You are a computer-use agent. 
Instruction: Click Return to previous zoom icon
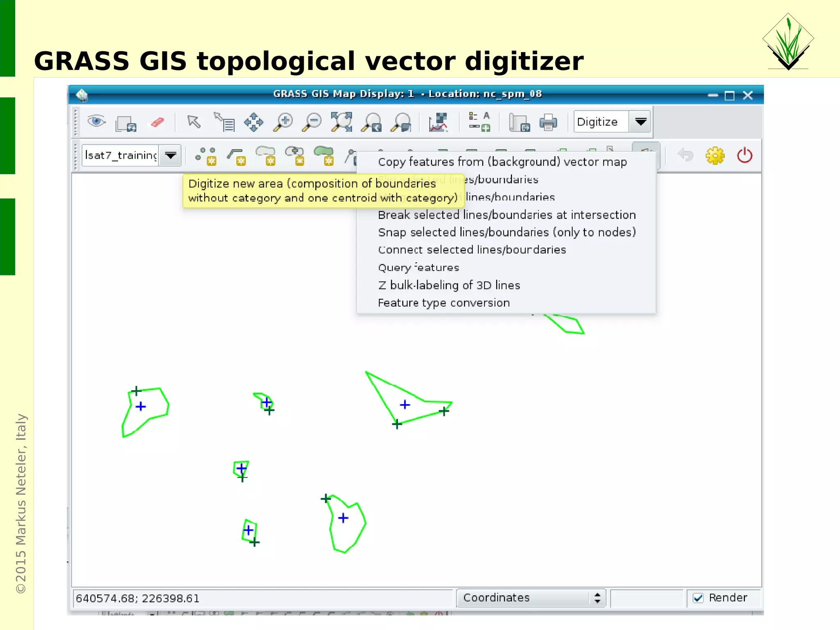click(372, 122)
